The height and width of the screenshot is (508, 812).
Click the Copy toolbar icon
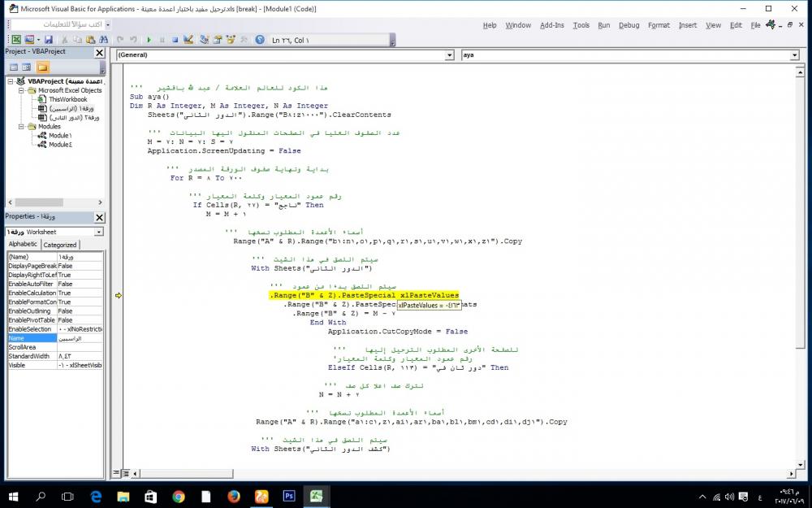coord(77,40)
